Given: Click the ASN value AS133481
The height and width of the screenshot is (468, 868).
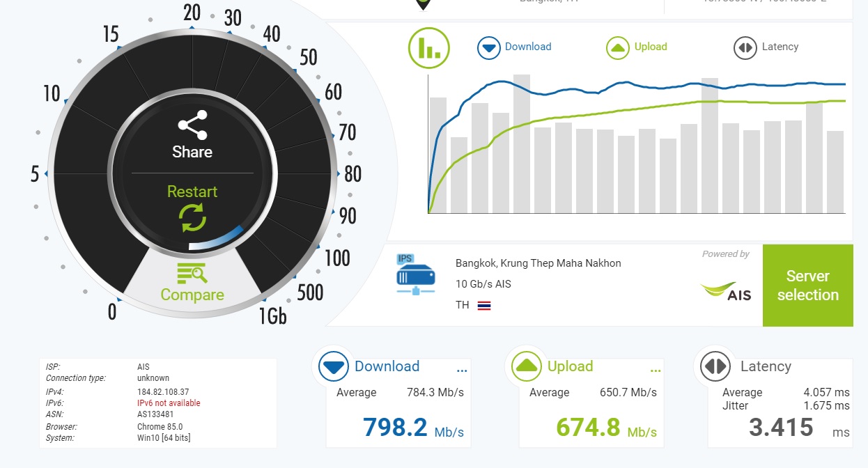Looking at the screenshot, I should pos(155,414).
